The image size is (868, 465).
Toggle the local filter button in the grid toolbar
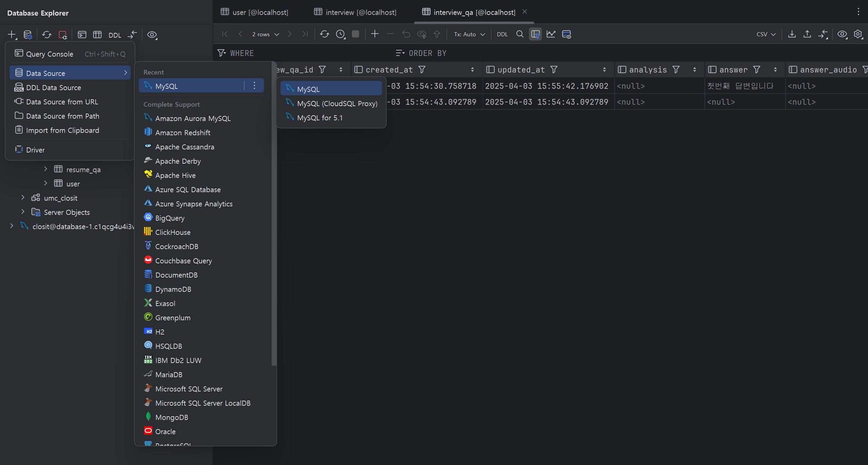[x=535, y=34]
